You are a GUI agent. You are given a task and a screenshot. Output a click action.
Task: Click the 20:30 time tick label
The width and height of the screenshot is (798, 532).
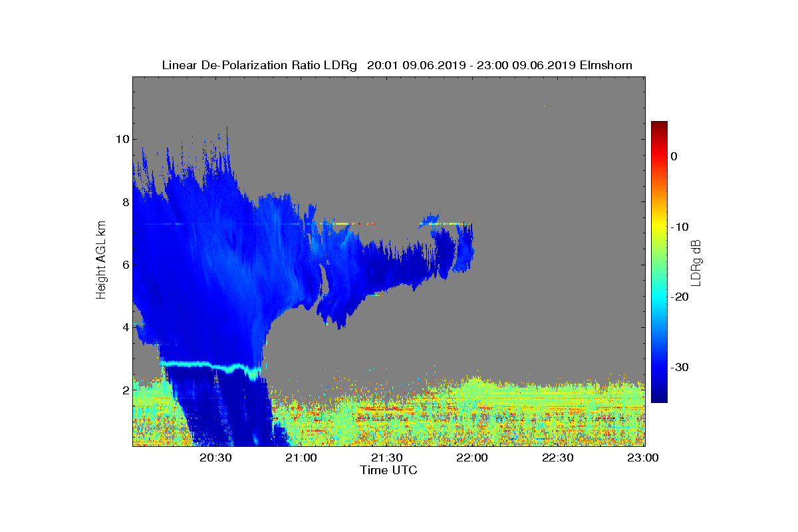[215, 458]
